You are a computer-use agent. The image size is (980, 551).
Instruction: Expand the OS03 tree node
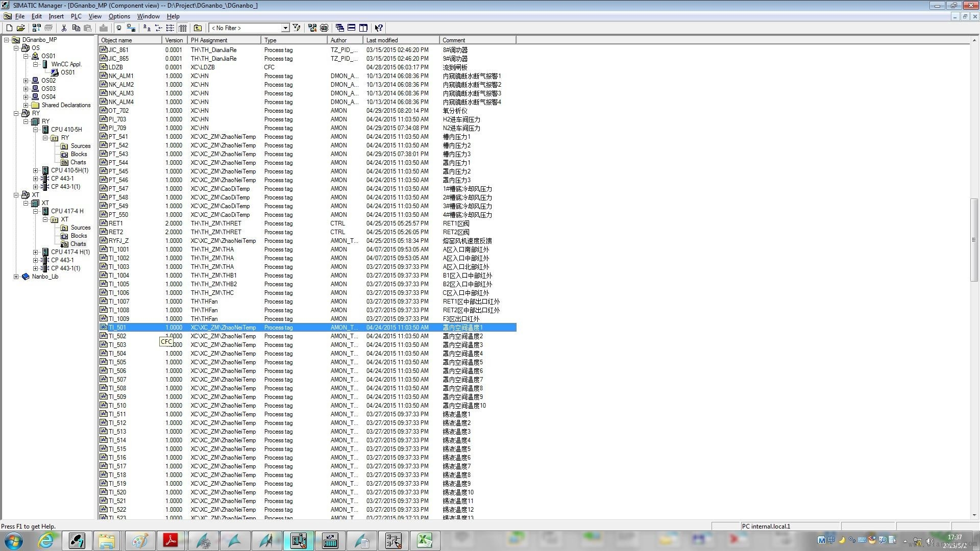[26, 89]
